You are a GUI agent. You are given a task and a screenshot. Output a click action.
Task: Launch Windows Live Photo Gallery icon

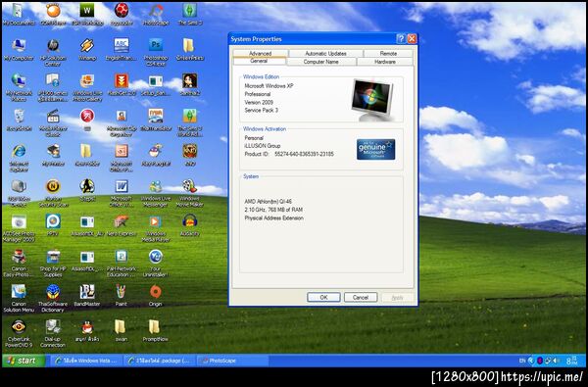(87, 87)
